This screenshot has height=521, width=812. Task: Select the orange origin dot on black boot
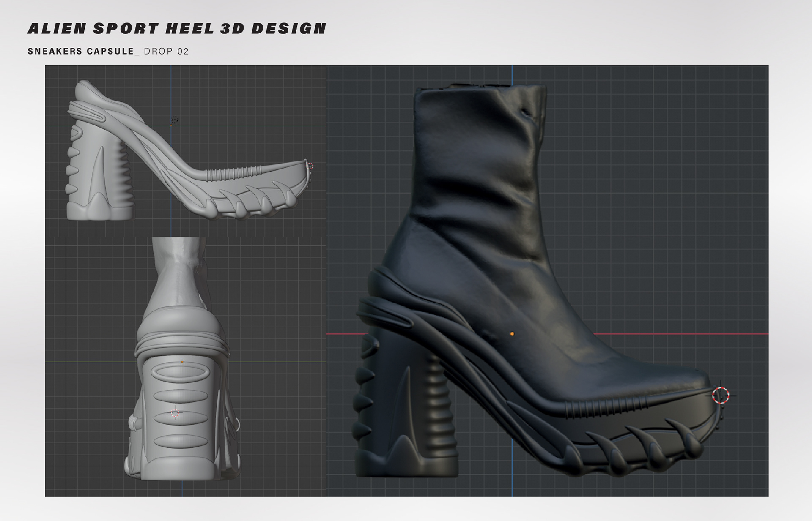click(512, 334)
